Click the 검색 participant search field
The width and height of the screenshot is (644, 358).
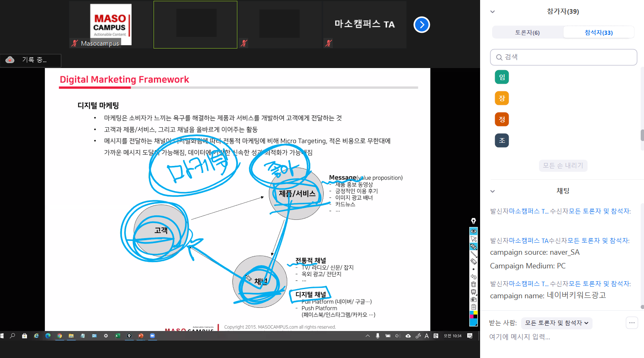tap(563, 57)
